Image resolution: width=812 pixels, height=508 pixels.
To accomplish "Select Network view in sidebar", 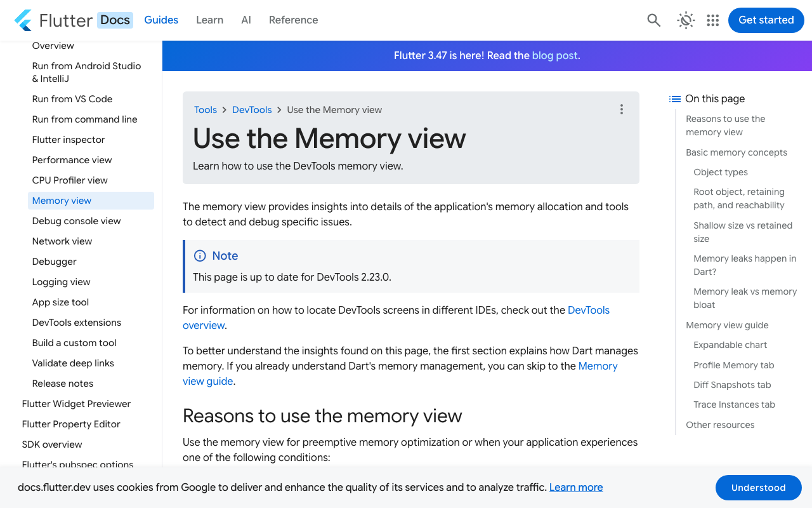I will pos(62,241).
